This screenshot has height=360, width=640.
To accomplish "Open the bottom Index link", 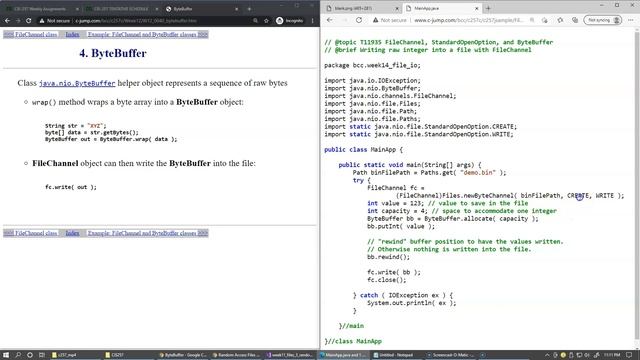I will (72, 233).
